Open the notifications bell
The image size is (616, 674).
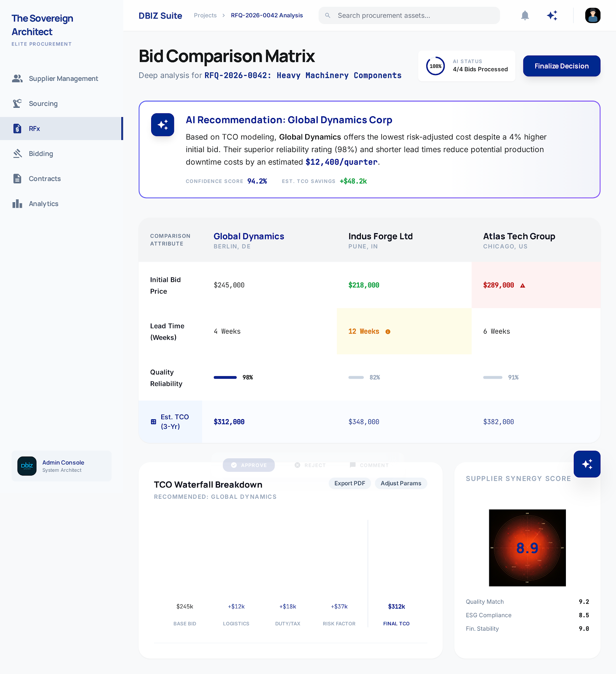[x=525, y=16]
